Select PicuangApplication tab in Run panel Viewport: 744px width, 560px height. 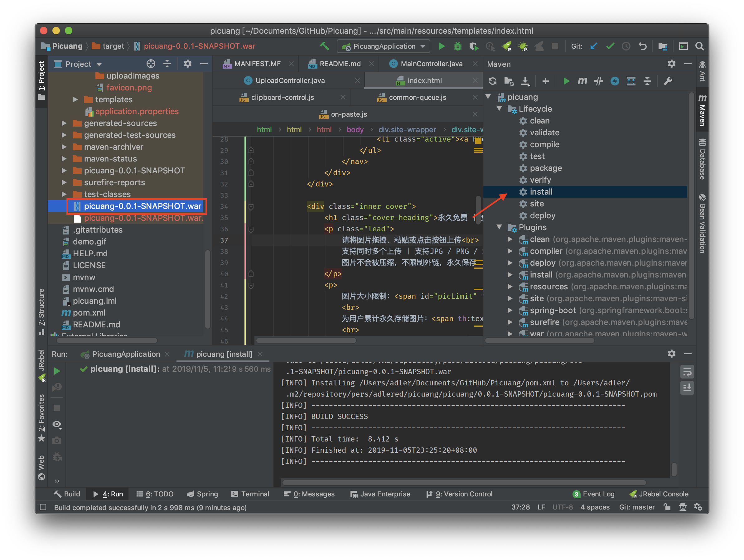click(x=126, y=354)
